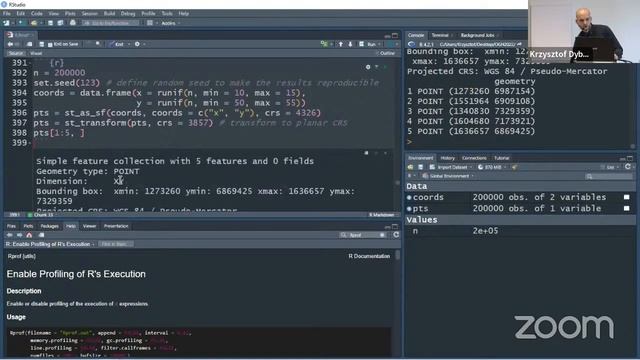Switch to the Packages tab

pyautogui.click(x=49, y=226)
